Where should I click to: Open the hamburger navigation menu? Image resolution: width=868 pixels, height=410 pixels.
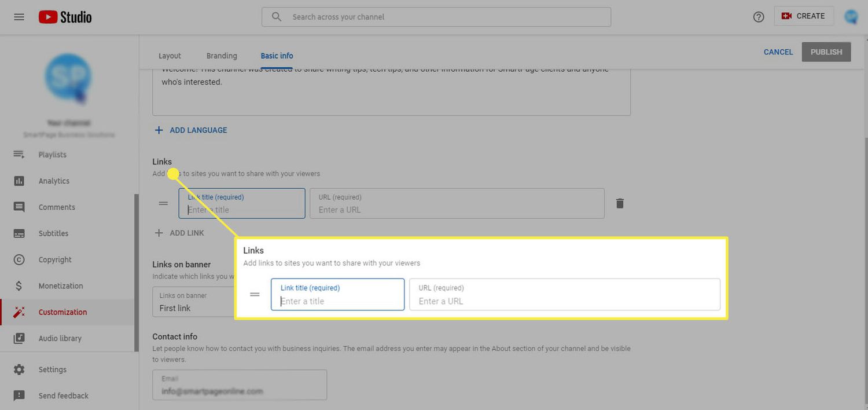point(19,17)
